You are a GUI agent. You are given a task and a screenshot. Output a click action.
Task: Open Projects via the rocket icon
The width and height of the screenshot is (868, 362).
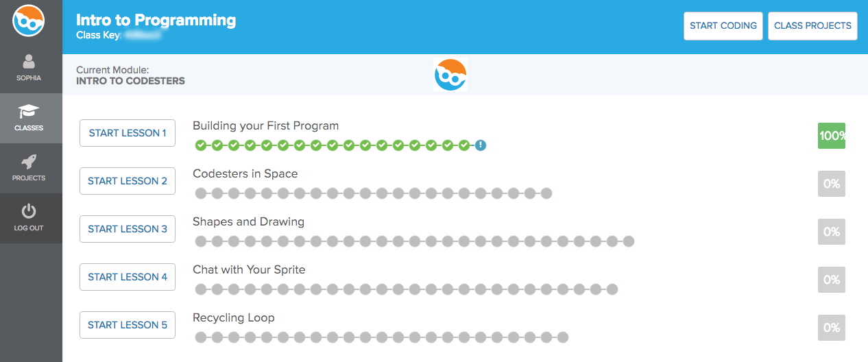click(29, 162)
